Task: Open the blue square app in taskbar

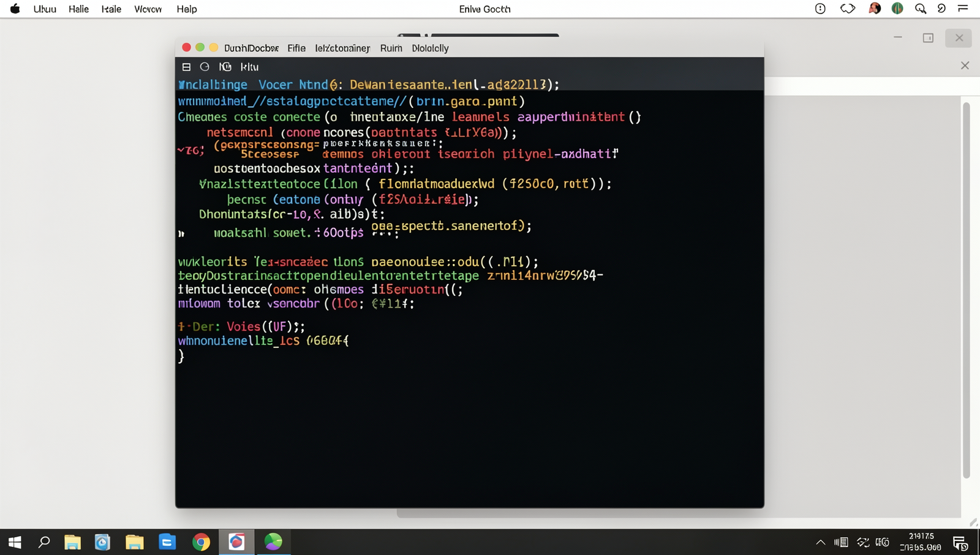Action: [x=167, y=542]
